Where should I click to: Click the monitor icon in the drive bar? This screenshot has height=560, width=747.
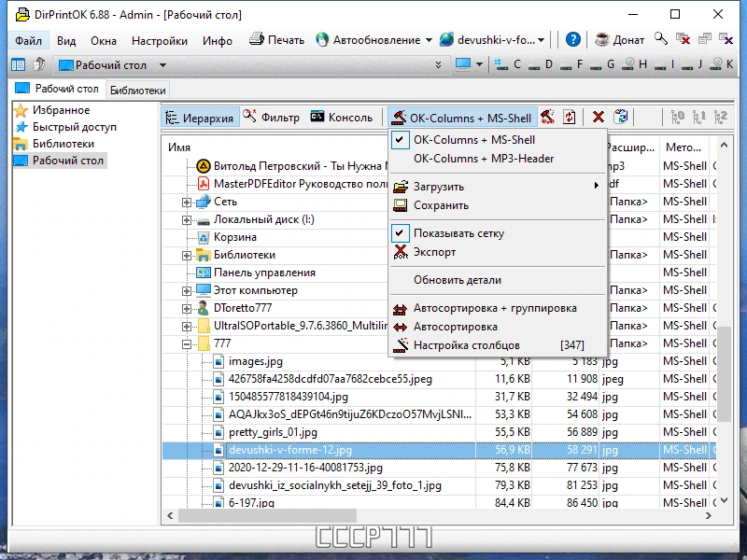click(462, 63)
